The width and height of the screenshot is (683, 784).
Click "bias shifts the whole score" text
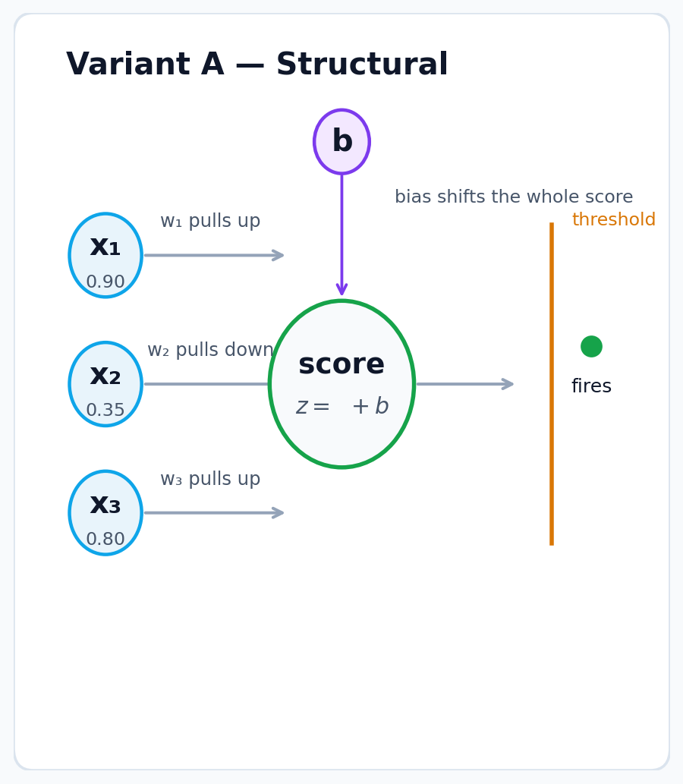pyautogui.click(x=514, y=197)
